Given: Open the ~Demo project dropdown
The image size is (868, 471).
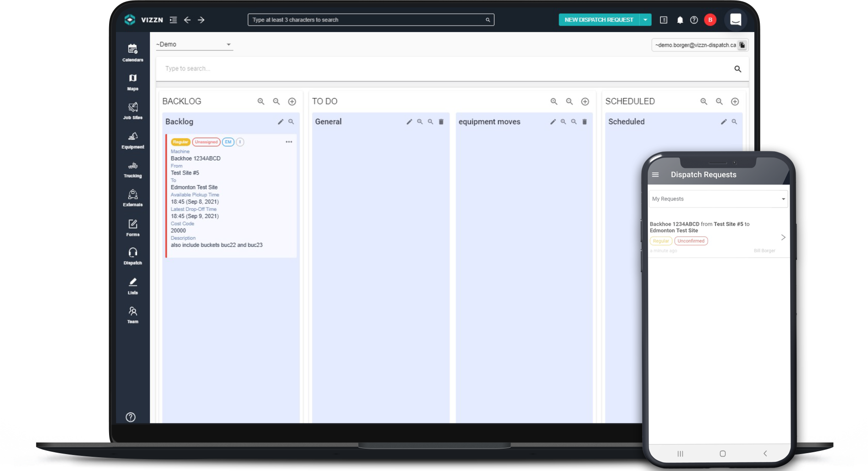Looking at the screenshot, I should pos(194,44).
